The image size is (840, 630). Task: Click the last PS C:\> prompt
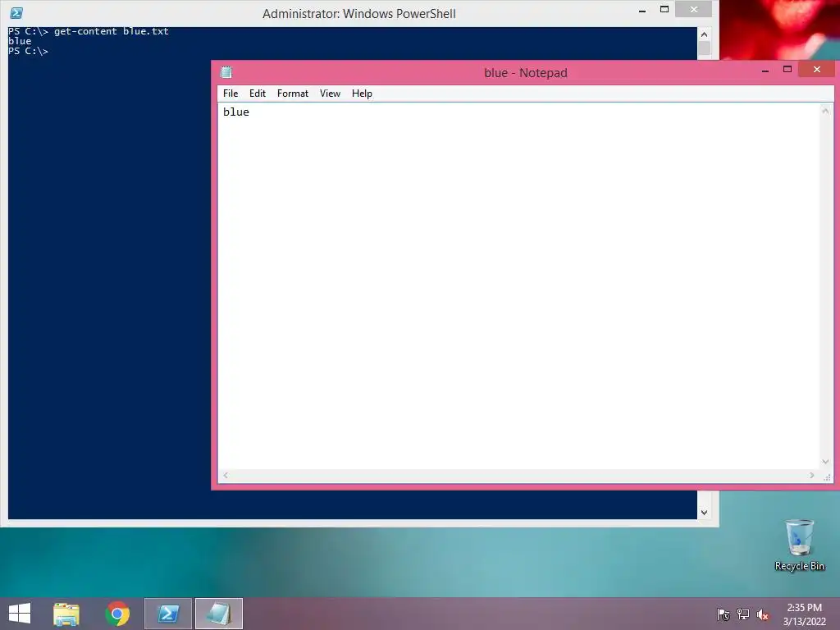click(28, 51)
